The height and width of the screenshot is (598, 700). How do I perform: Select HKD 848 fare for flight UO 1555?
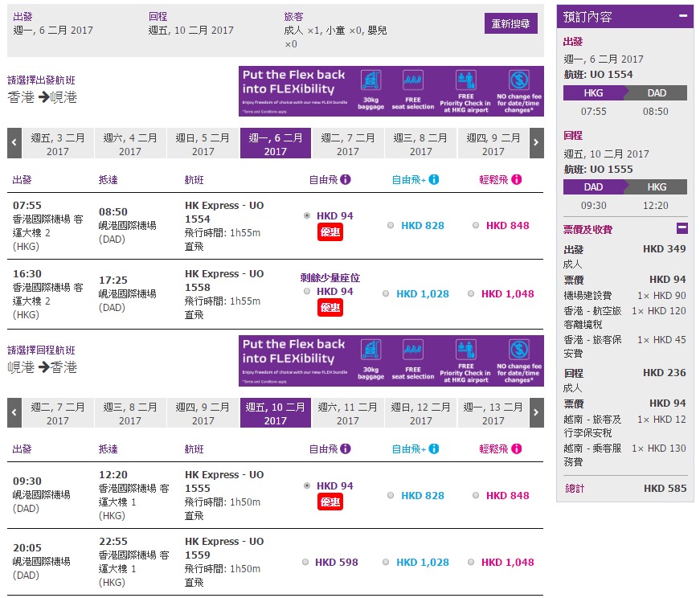tap(476, 495)
